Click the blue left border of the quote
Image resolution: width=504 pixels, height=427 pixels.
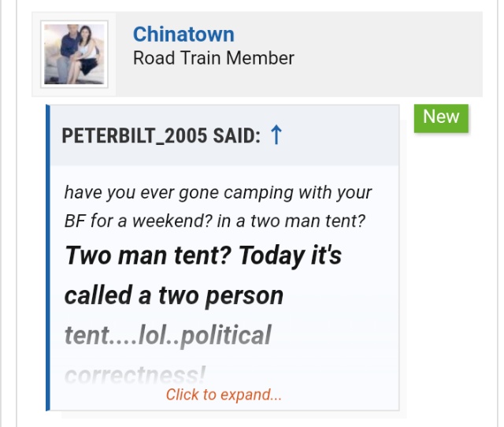point(48,260)
